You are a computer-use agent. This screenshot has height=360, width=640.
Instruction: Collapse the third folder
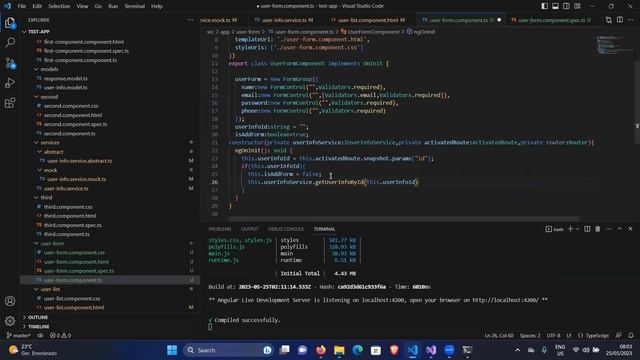click(109, 198)
